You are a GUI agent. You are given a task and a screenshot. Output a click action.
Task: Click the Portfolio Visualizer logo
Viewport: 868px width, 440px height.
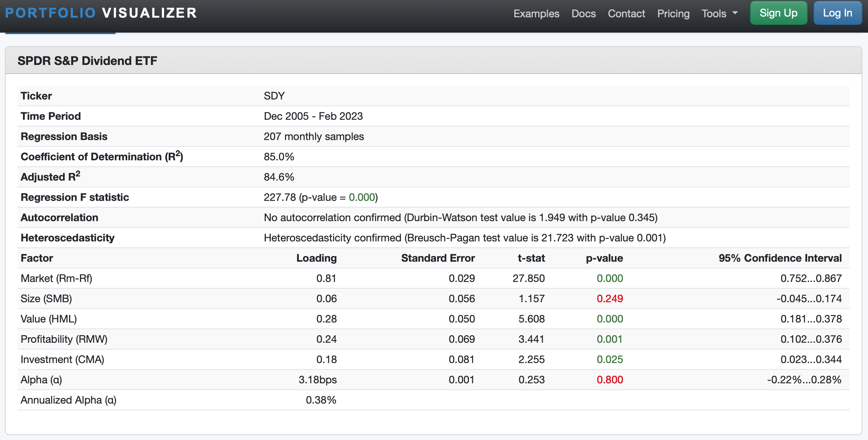click(101, 13)
